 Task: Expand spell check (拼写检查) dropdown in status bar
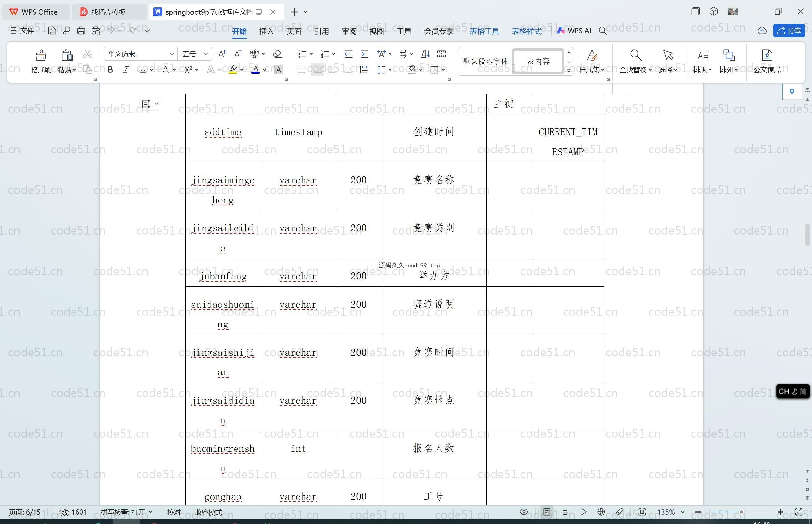[x=150, y=512]
